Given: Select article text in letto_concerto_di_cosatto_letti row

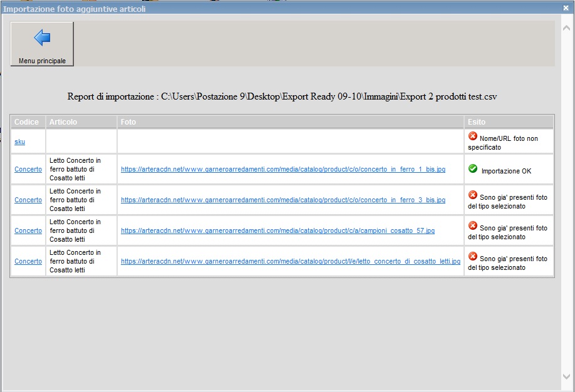Looking at the screenshot, I should (75, 261).
